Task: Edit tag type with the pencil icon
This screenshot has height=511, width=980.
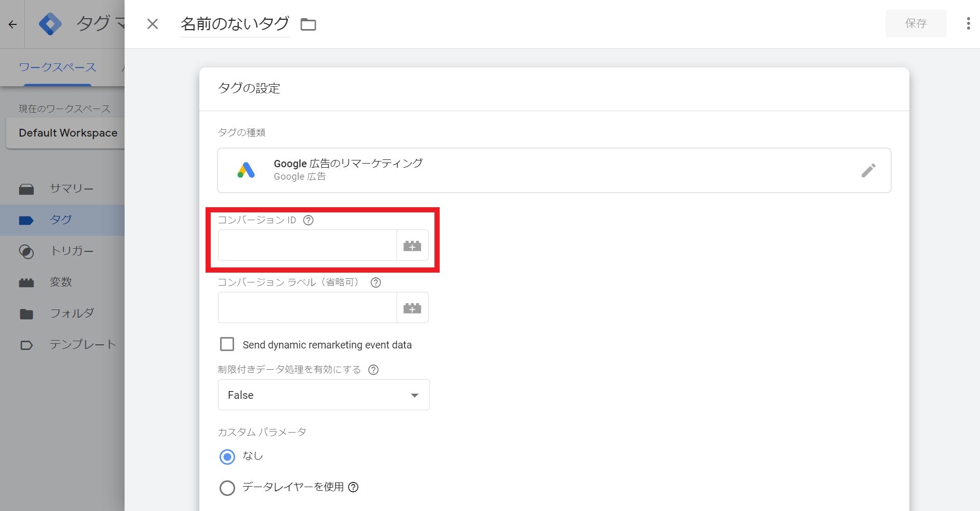Action: pyautogui.click(x=868, y=170)
